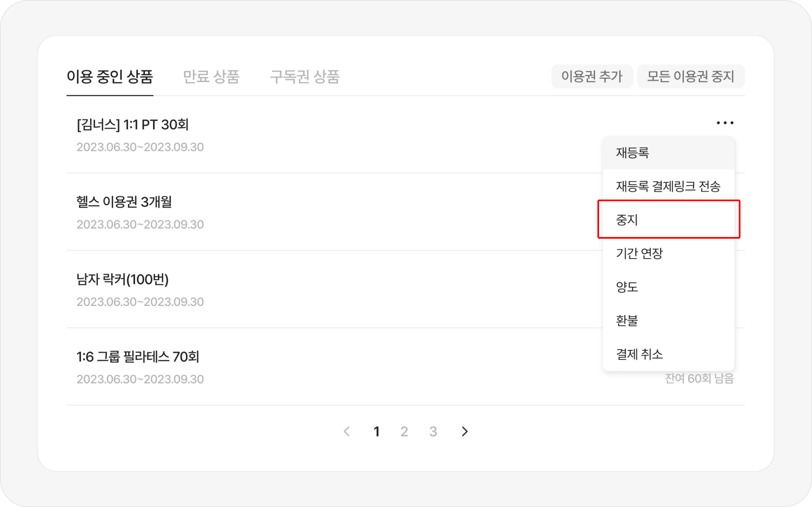
Task: Click the 이용권 추가 button
Action: click(x=592, y=77)
